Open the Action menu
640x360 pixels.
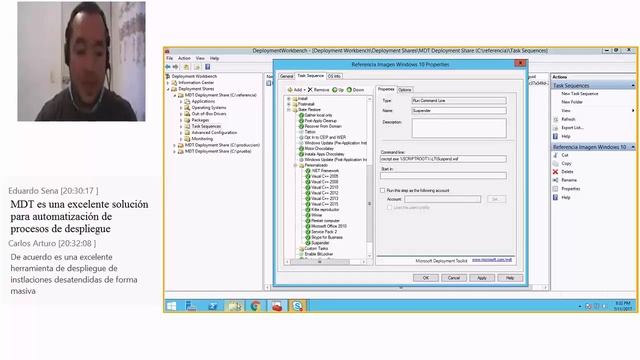pyautogui.click(x=184, y=58)
